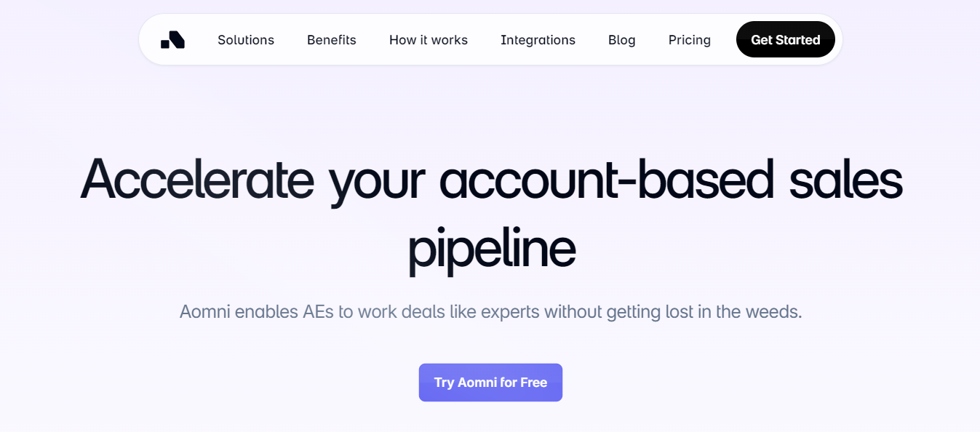Visit the Blog from the navbar
Screen dimensions: 980x432
621,40
